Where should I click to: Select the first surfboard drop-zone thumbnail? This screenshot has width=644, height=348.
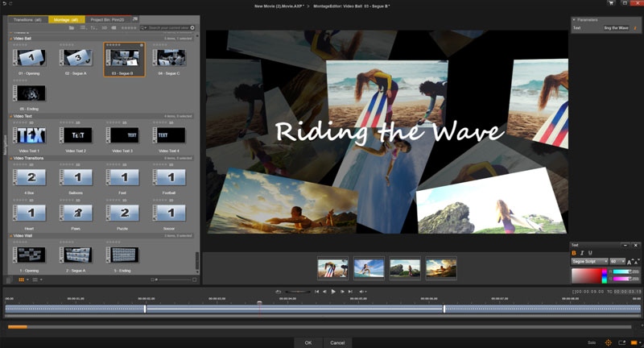click(x=332, y=268)
